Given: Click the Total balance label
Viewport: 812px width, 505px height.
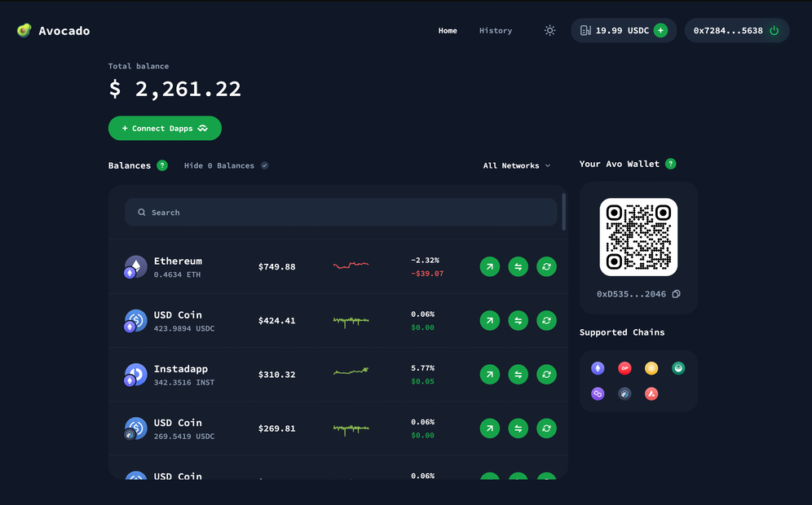Looking at the screenshot, I should click(139, 66).
